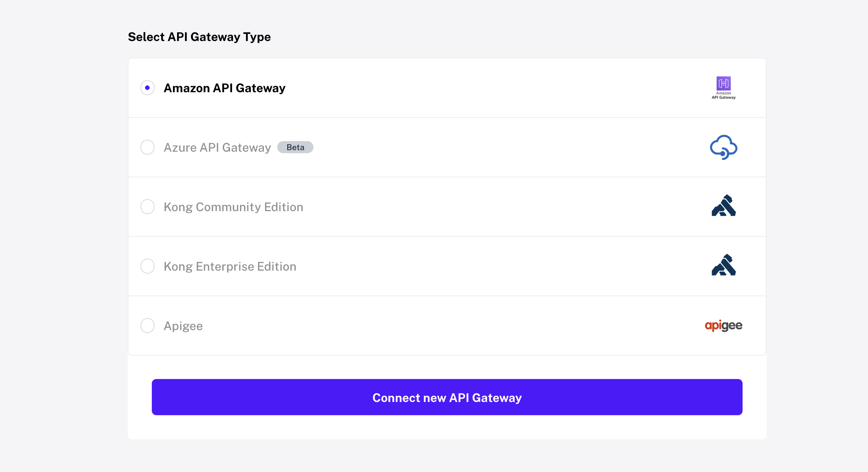The image size is (868, 472).
Task: Click the Amazon API Gateway text label
Action: point(225,88)
